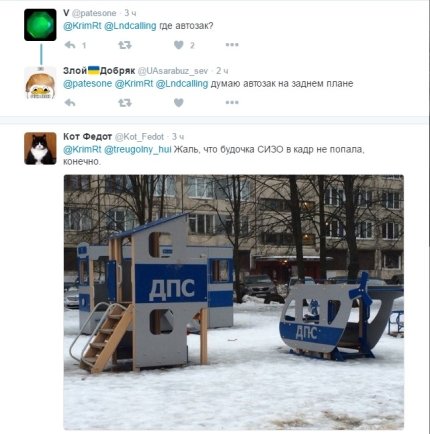Open the @Lndcalling mention in patesone's tweet
The height and width of the screenshot is (434, 430).
(x=130, y=26)
